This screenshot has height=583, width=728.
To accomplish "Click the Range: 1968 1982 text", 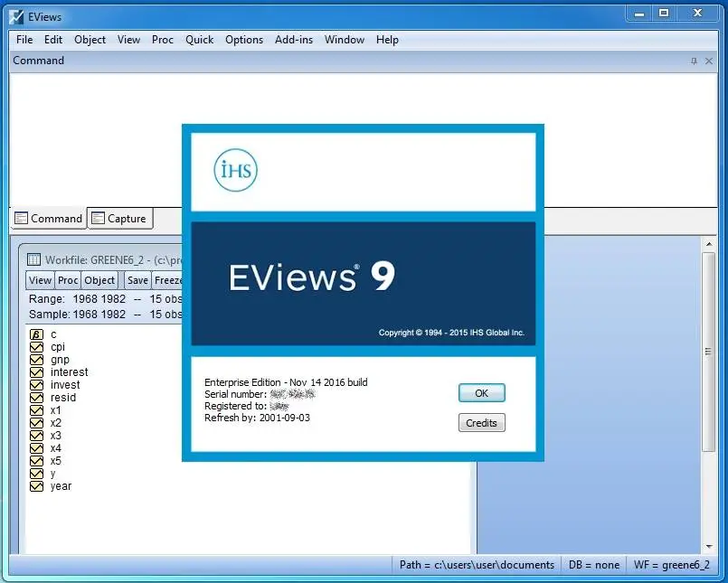I will [77, 299].
